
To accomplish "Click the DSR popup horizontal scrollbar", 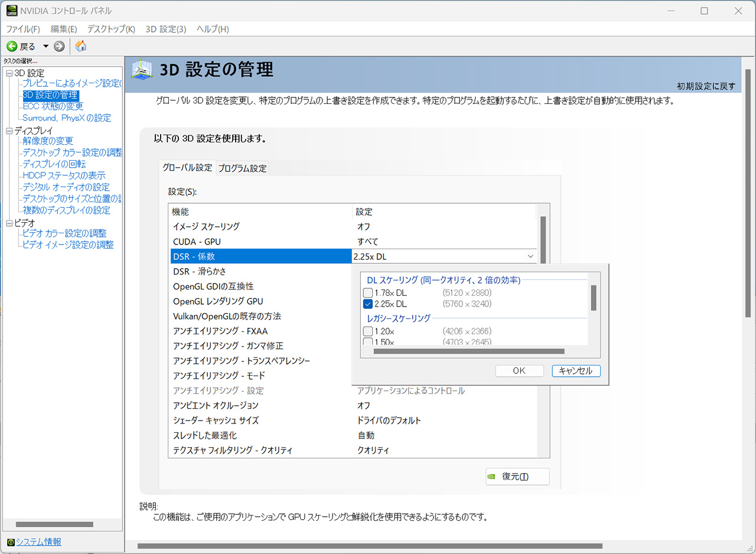I will [470, 351].
